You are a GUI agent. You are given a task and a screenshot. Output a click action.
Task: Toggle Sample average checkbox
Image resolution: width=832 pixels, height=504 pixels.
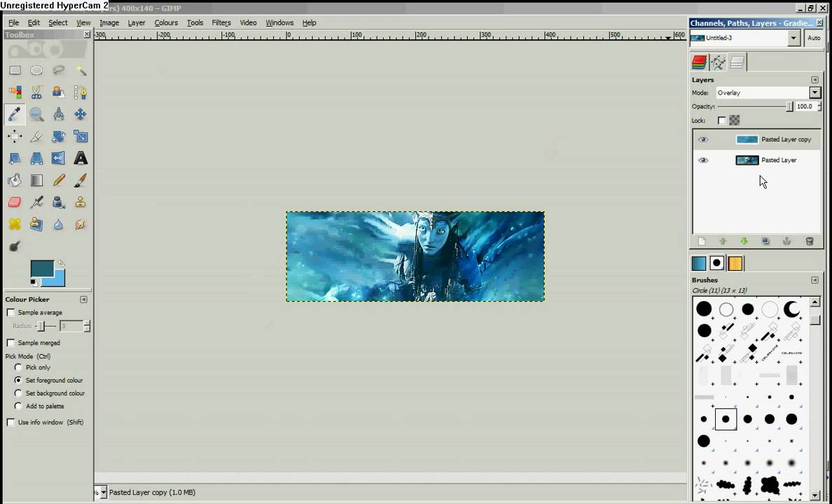coord(11,312)
